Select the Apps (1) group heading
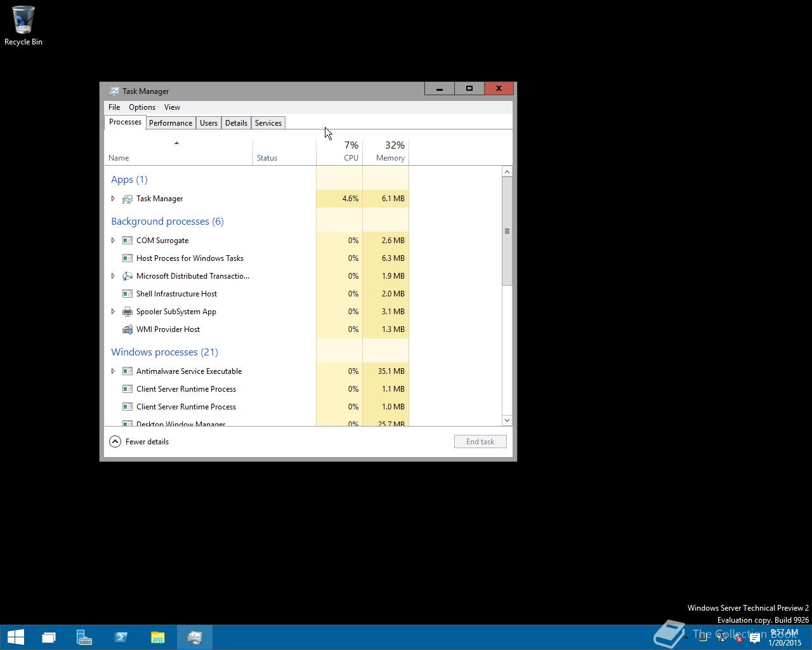Screen dimensions: 812x650 (x=129, y=180)
